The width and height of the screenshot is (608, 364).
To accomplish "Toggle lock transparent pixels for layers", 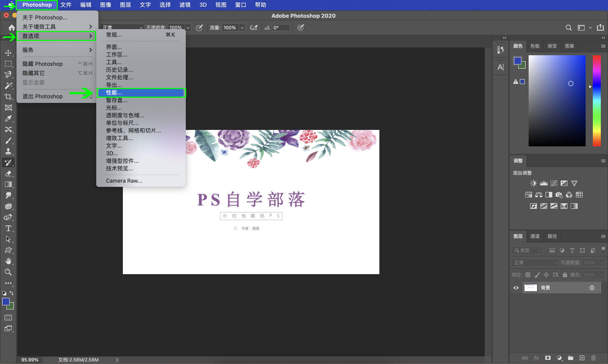I will [528, 275].
